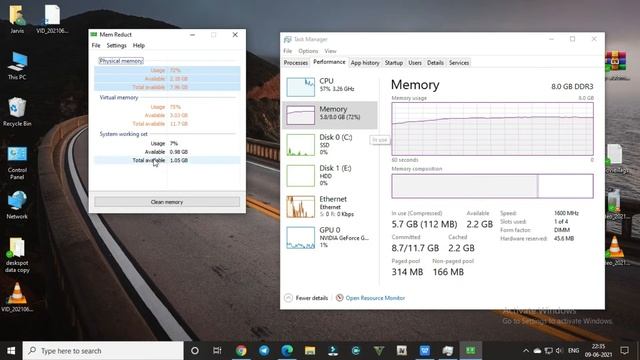Click OneDrive cloud tray icon
640x360 pixels.
pos(537,351)
